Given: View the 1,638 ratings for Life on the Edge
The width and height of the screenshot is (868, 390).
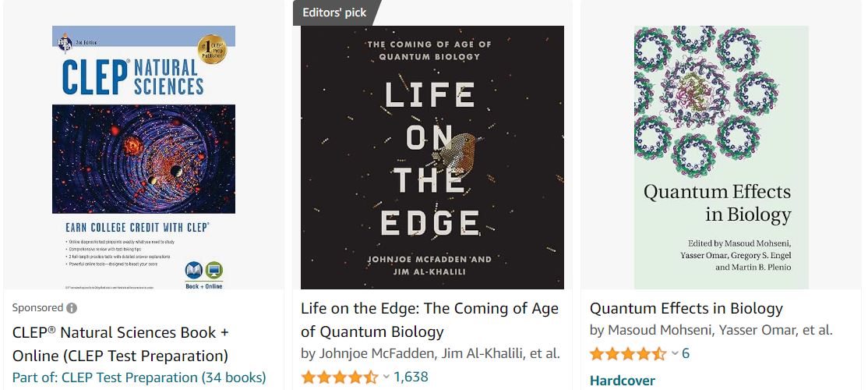Looking at the screenshot, I should point(411,378).
